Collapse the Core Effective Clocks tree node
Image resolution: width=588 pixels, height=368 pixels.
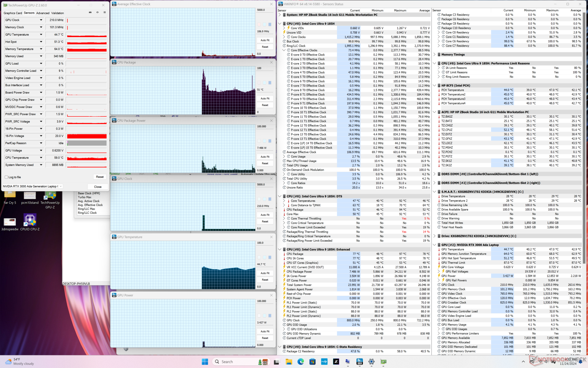(284, 50)
